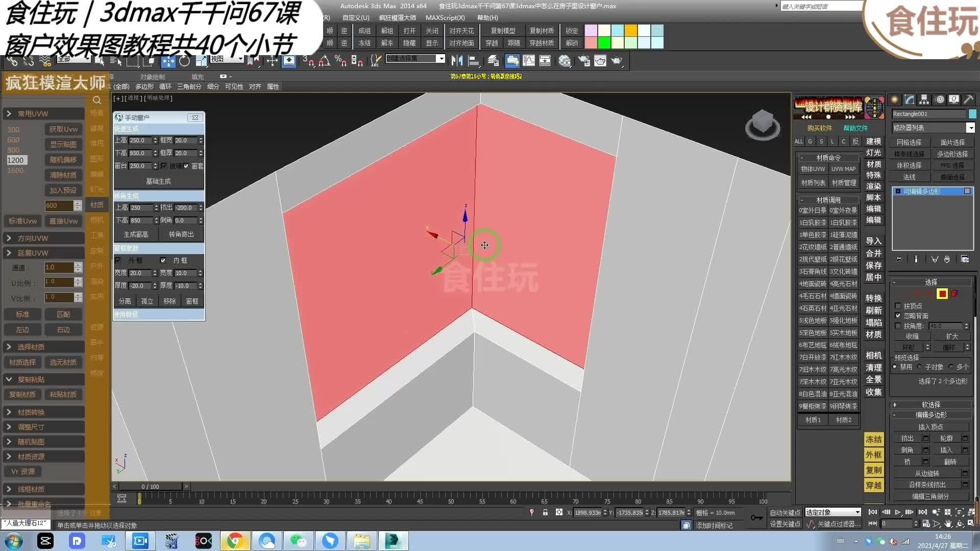Open 多边形 ribbon tab

pos(144,87)
